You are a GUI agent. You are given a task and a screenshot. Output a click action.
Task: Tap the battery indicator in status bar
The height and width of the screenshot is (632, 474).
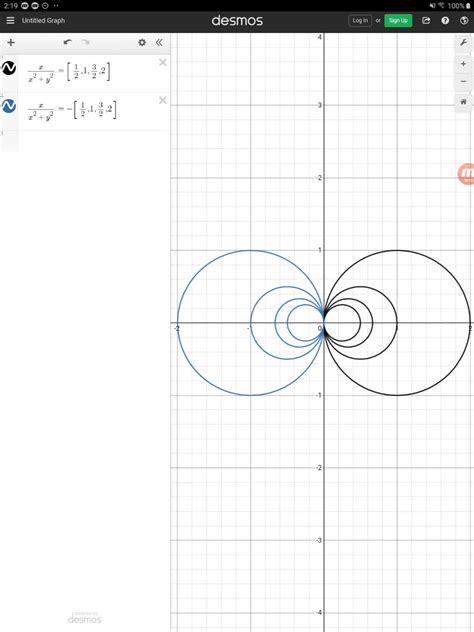coord(468,6)
